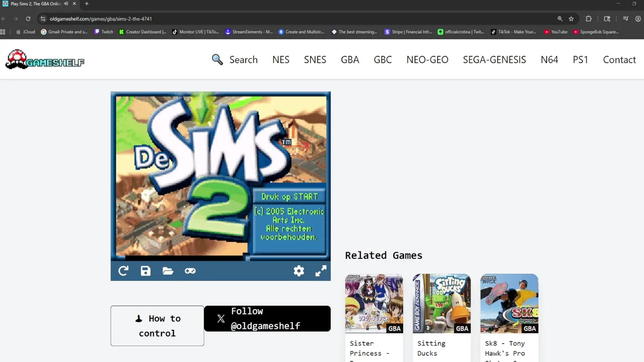Click the Search magnifier icon
The image size is (644, 362).
217,59
